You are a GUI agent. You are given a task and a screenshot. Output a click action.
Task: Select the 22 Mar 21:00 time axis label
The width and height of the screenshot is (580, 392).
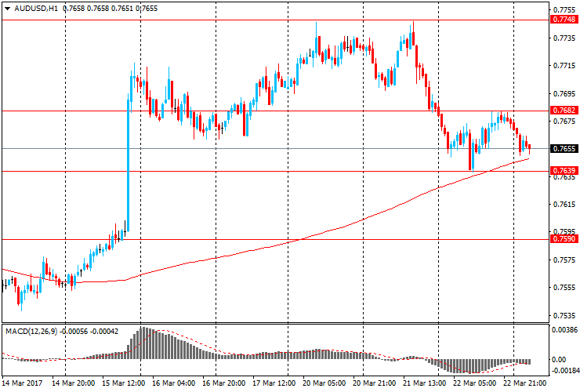[x=525, y=383]
